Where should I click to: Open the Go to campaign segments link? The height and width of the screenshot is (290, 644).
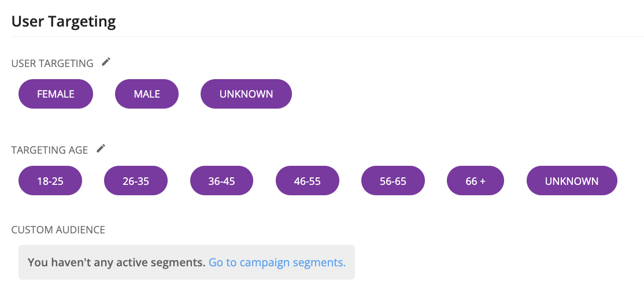pos(277,262)
